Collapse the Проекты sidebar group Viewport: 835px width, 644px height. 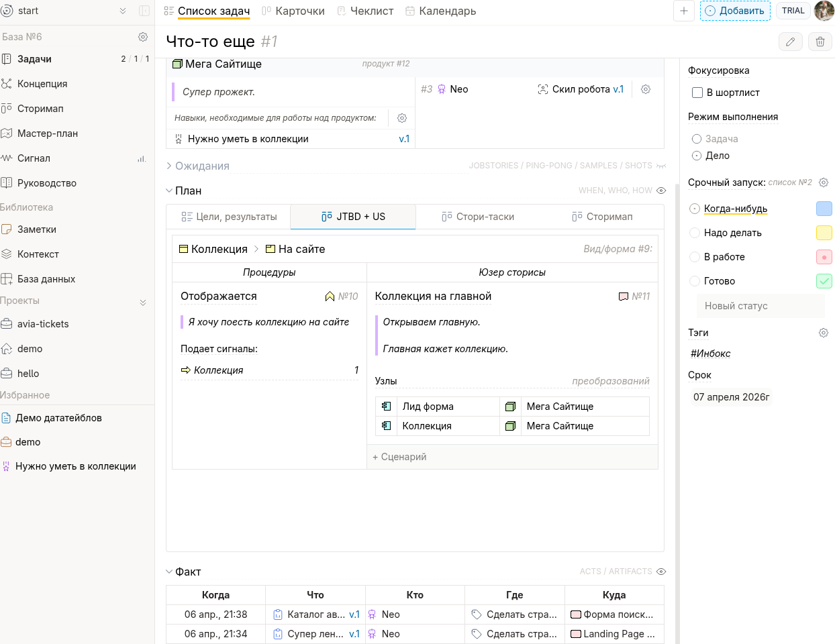(143, 302)
